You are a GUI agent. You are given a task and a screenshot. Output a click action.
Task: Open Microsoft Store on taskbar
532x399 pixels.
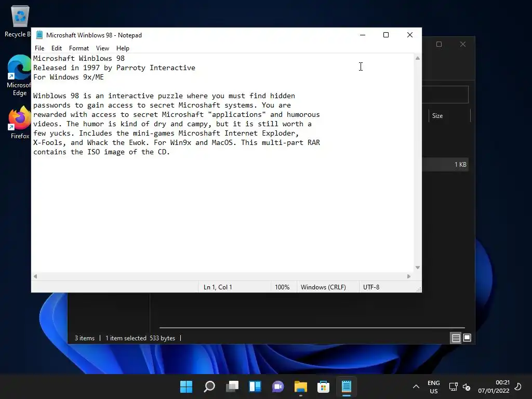coord(323,387)
